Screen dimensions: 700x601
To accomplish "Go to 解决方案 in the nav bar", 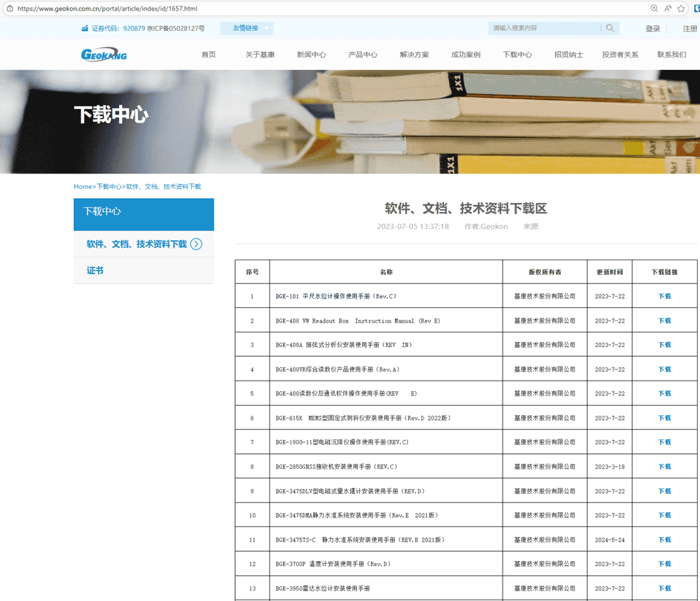I will coord(414,55).
